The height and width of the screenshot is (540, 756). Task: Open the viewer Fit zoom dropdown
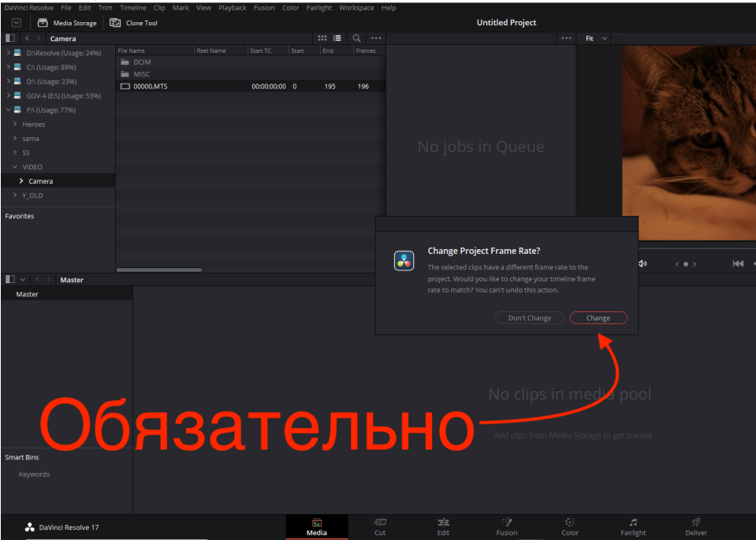[x=597, y=38]
